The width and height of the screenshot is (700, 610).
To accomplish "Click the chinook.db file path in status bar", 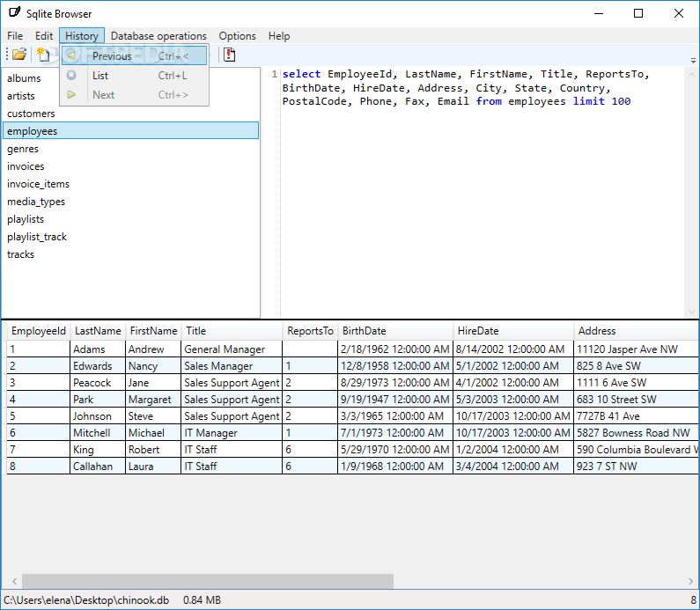I will pos(86,600).
